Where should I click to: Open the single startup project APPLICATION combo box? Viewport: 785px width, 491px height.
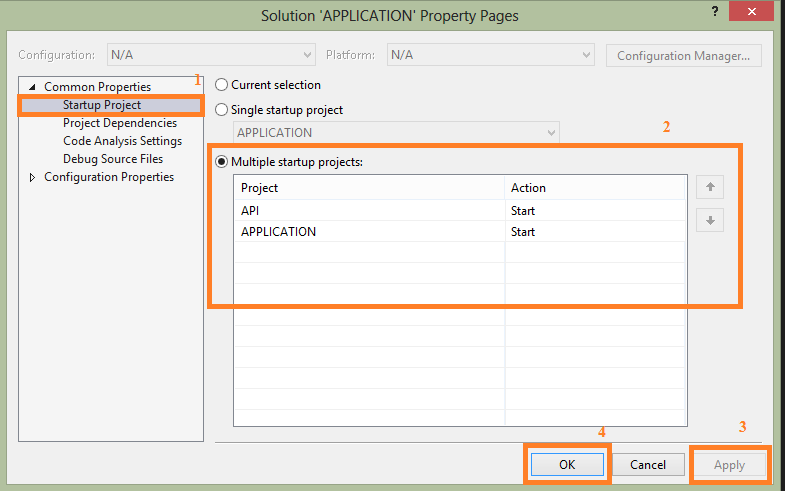[396, 132]
